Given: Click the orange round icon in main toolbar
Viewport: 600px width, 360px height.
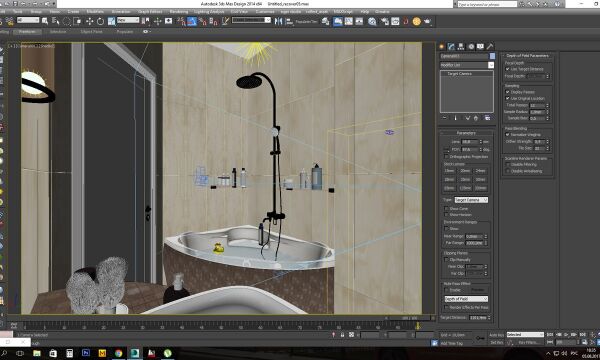Looking at the screenshot, I should [x=416, y=21].
